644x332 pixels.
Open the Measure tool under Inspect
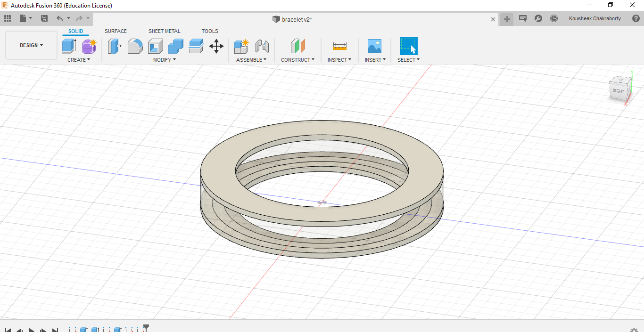[339, 46]
